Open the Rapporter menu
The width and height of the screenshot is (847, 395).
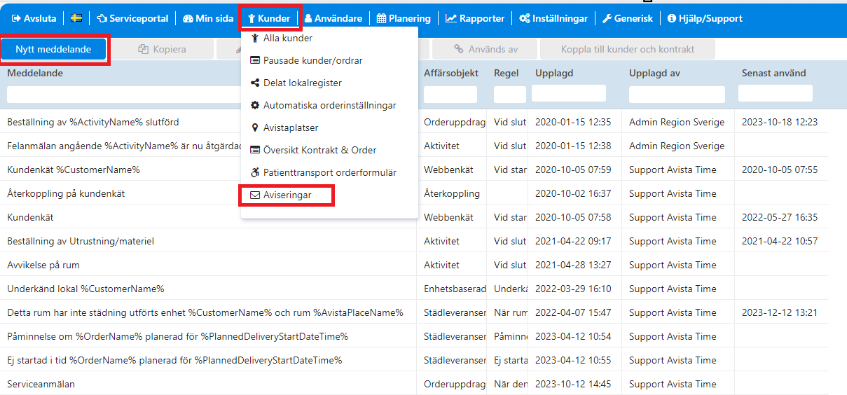tap(475, 18)
